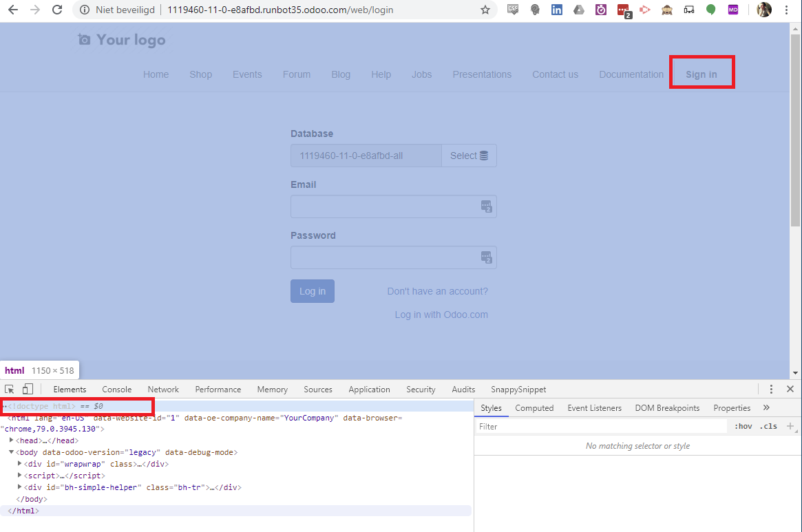Screen dimensions: 802x532
Task: Click the Styles Filter input box
Action: tap(601, 426)
